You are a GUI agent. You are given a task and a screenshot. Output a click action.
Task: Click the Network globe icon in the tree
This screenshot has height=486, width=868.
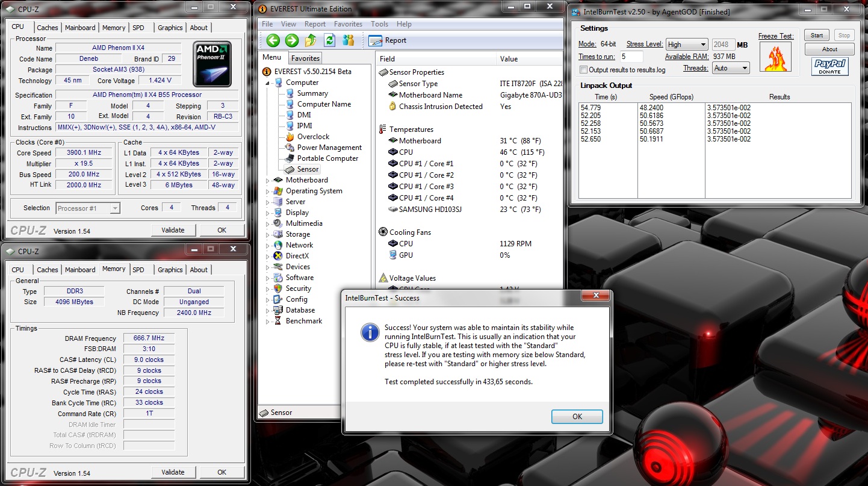277,245
